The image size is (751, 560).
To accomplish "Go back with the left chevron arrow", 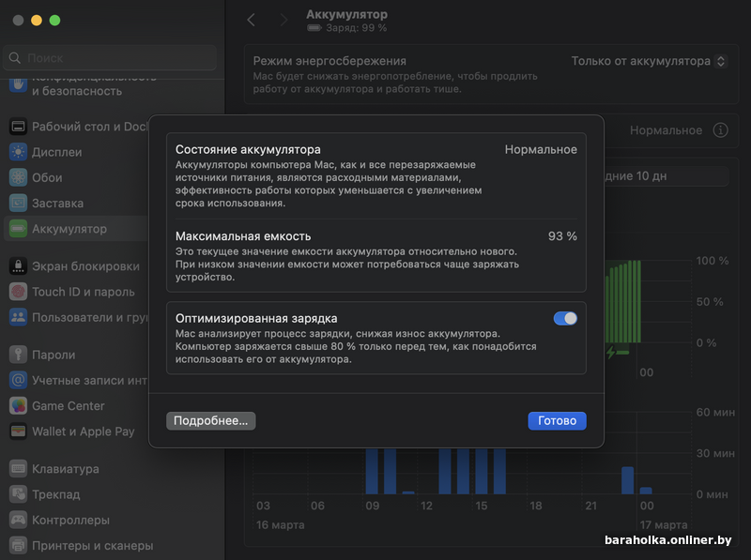I will (252, 20).
